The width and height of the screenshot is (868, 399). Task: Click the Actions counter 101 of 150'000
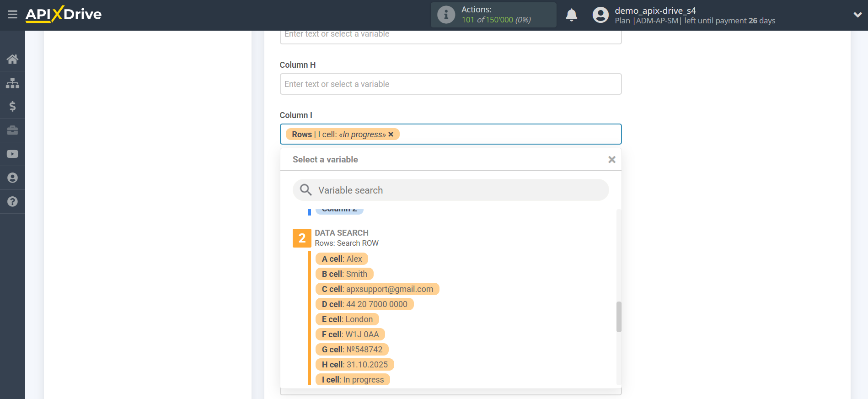496,20
